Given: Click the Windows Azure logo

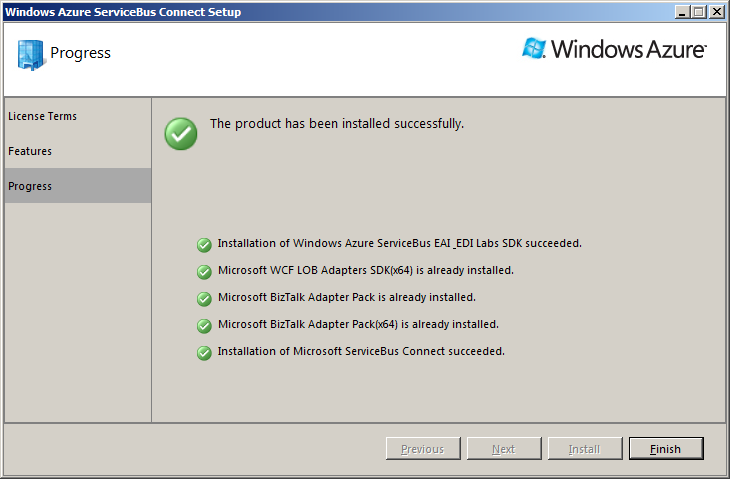Looking at the screenshot, I should (614, 49).
